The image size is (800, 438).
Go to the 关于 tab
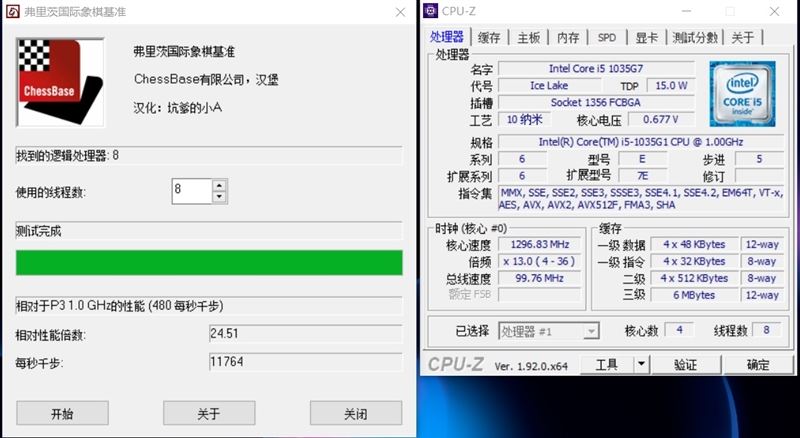pyautogui.click(x=743, y=37)
